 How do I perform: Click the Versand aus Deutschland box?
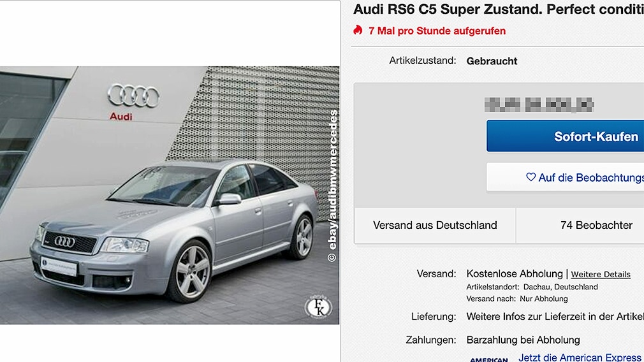435,225
